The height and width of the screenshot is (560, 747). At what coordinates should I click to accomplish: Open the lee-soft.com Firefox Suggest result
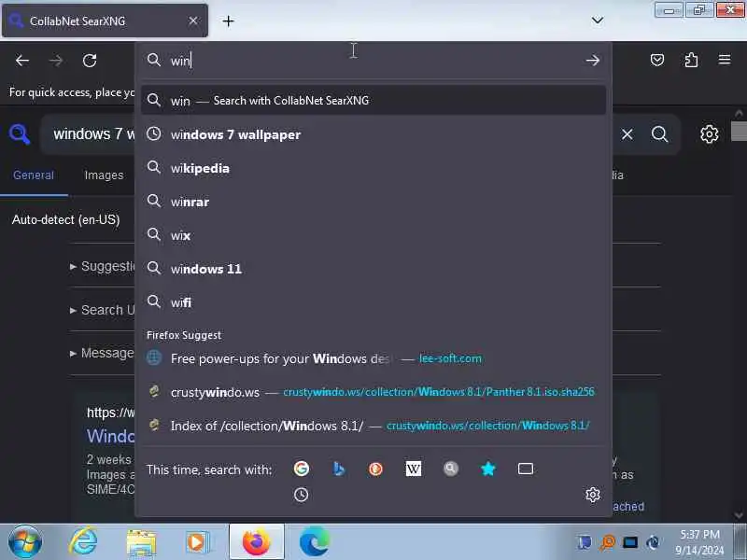pos(373,358)
